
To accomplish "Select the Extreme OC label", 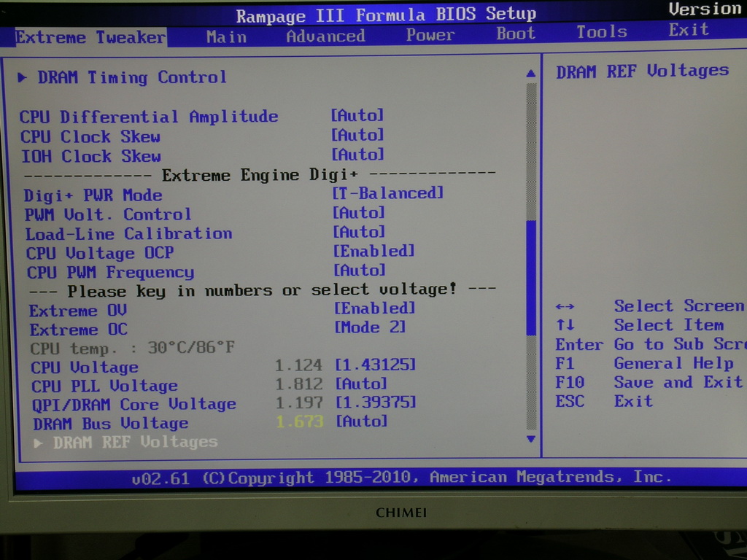I will (x=79, y=330).
